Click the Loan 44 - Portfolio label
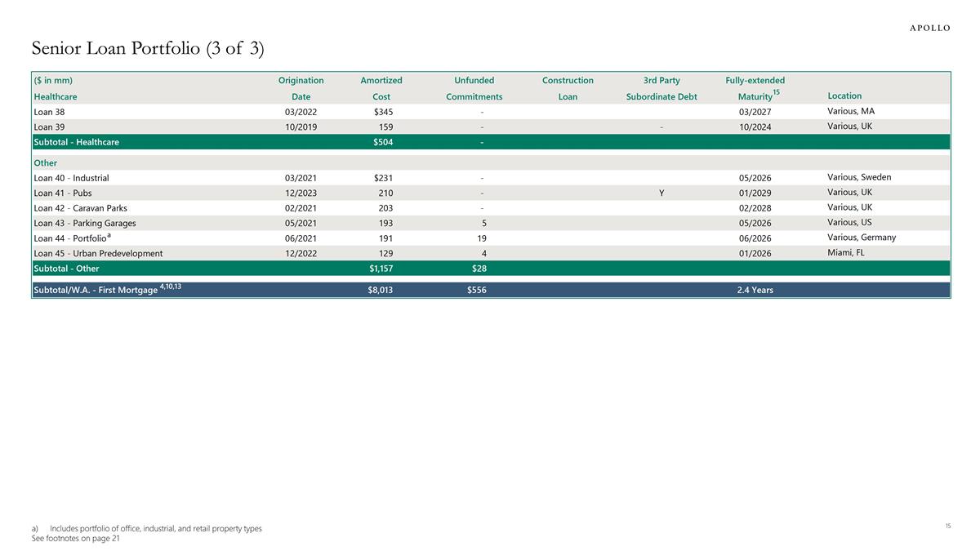 click(x=70, y=238)
